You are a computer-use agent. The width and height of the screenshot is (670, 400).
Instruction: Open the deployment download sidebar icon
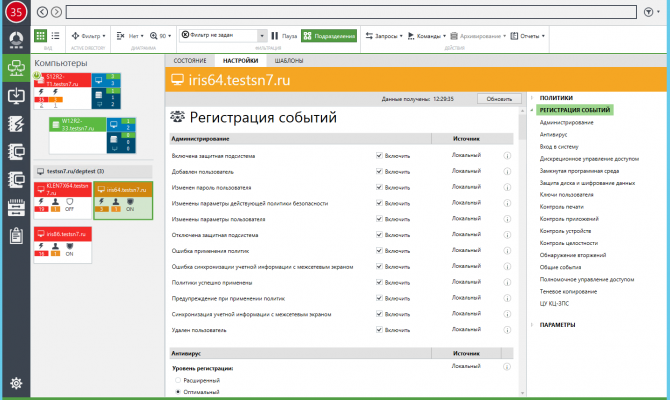click(x=16, y=96)
